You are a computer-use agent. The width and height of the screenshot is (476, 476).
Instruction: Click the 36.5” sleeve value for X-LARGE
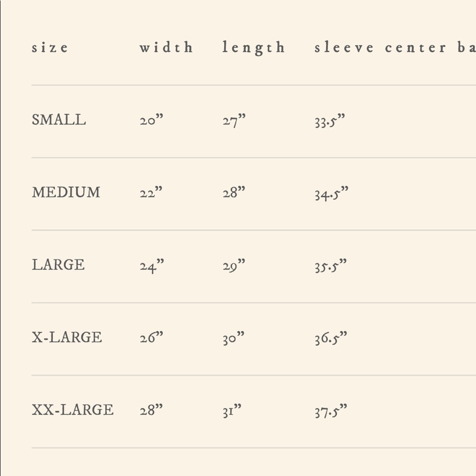[331, 338]
